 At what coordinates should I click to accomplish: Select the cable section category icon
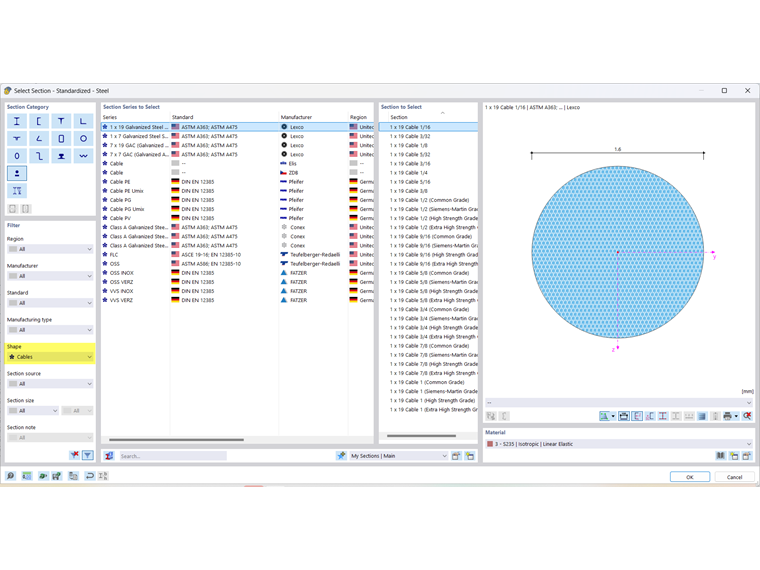coord(17,174)
